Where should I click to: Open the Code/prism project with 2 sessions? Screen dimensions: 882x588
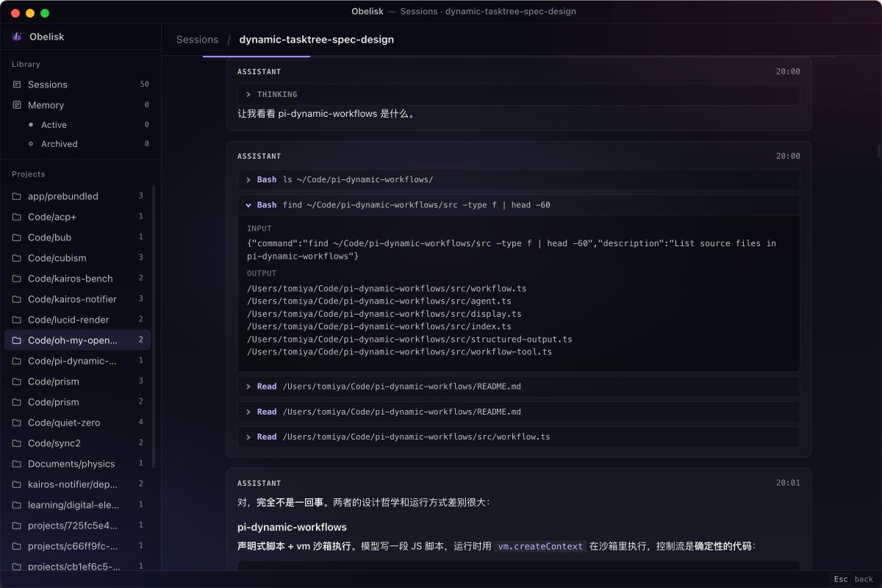78,402
